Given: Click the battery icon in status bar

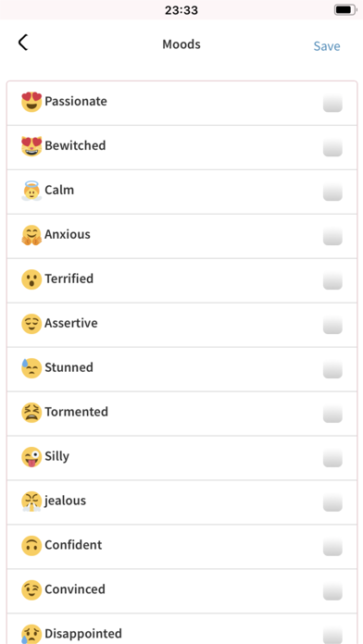Looking at the screenshot, I should [x=345, y=9].
